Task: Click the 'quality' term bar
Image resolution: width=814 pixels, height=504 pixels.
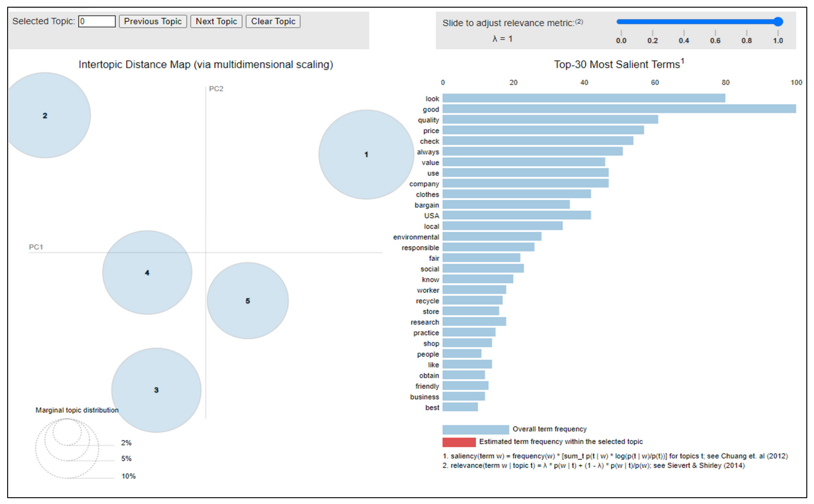Action: click(x=550, y=119)
